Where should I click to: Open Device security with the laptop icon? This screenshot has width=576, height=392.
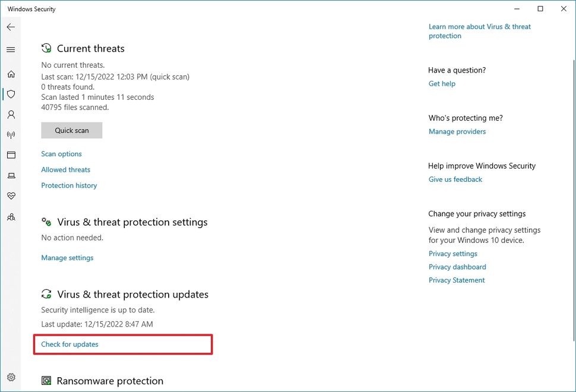(11, 175)
